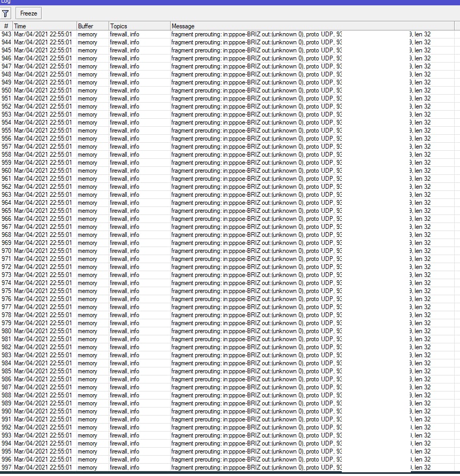Sort by the Time column header
The height and width of the screenshot is (476, 460).
44,26
